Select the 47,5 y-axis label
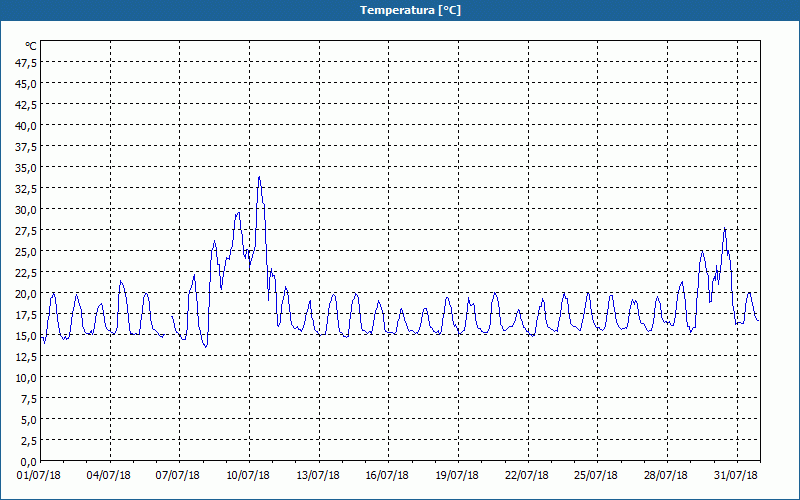The width and height of the screenshot is (800, 500). [x=27, y=63]
